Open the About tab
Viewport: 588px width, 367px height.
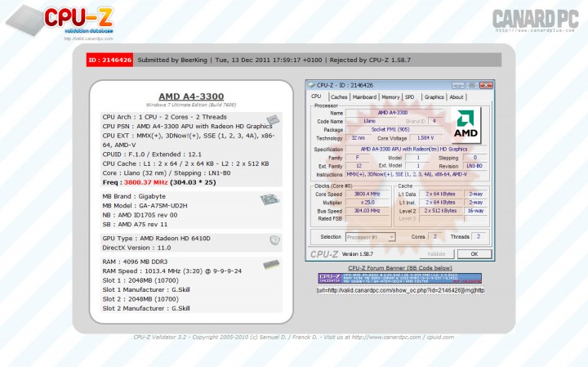click(x=456, y=96)
